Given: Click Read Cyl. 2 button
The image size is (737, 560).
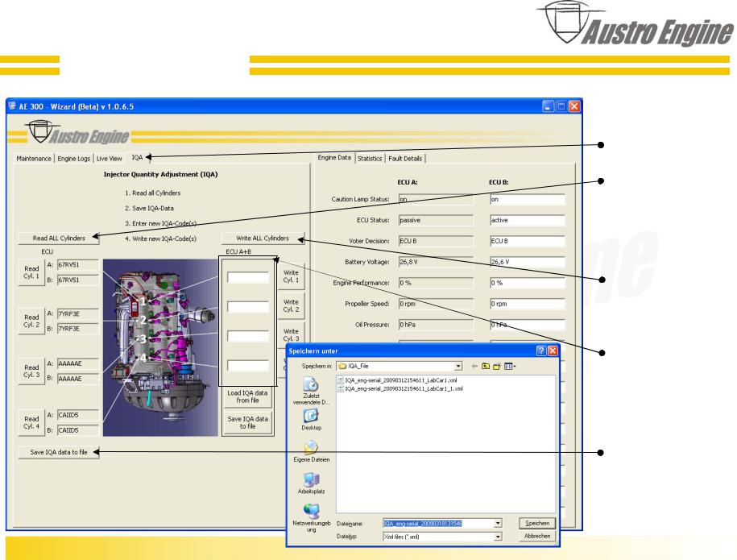Looking at the screenshot, I should pyautogui.click(x=31, y=321).
